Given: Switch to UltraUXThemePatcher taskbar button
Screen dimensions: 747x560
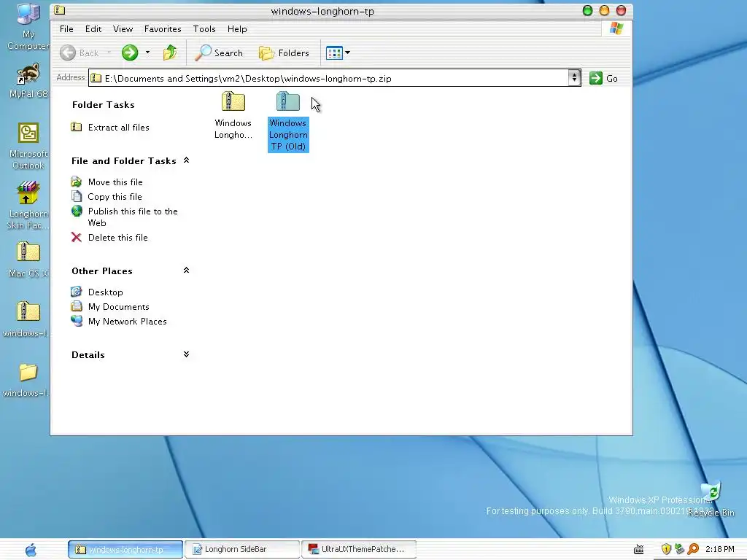Looking at the screenshot, I should [359, 550].
